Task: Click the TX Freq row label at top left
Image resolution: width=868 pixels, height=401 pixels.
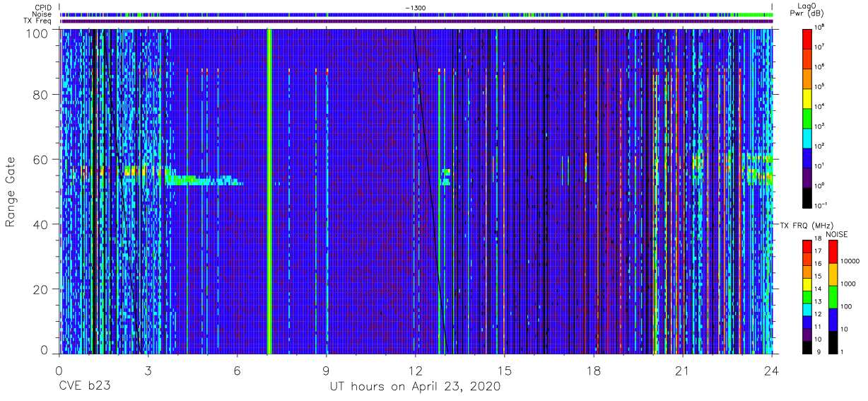Action: [x=37, y=21]
